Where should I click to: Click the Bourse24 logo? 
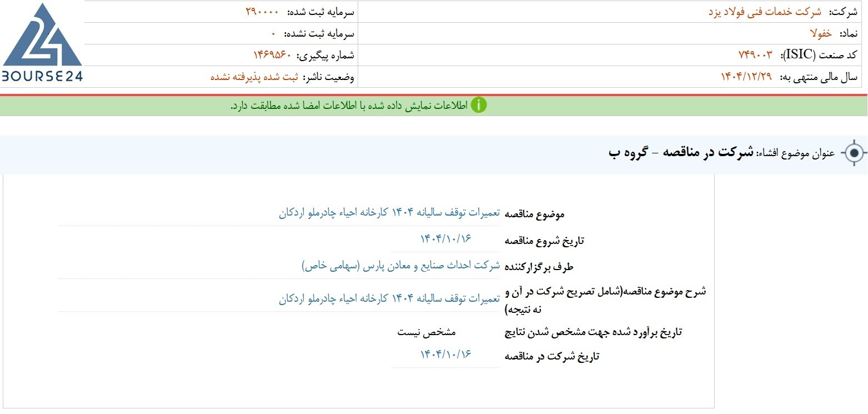pos(42,43)
